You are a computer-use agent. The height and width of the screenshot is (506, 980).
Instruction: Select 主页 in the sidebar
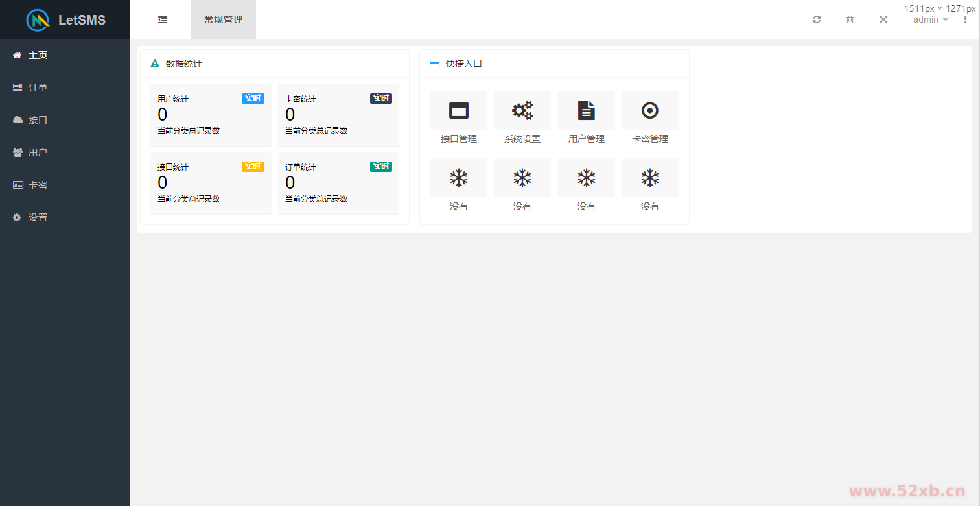click(x=38, y=55)
